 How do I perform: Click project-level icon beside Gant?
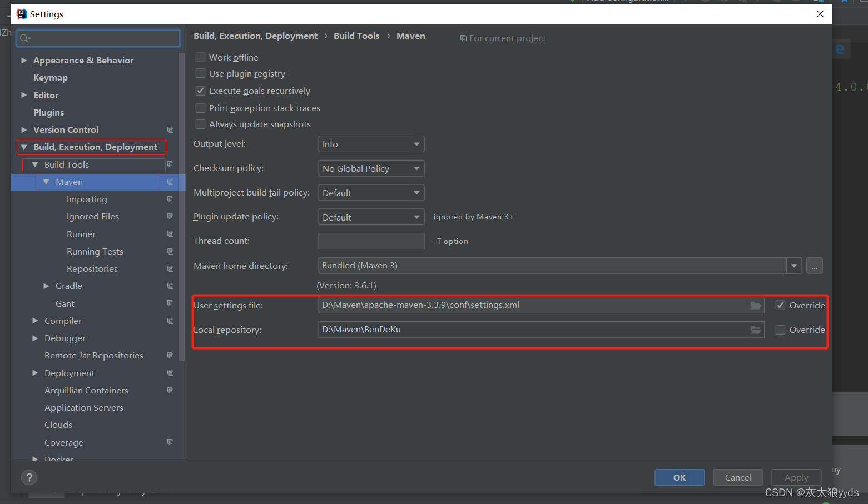pyautogui.click(x=171, y=303)
